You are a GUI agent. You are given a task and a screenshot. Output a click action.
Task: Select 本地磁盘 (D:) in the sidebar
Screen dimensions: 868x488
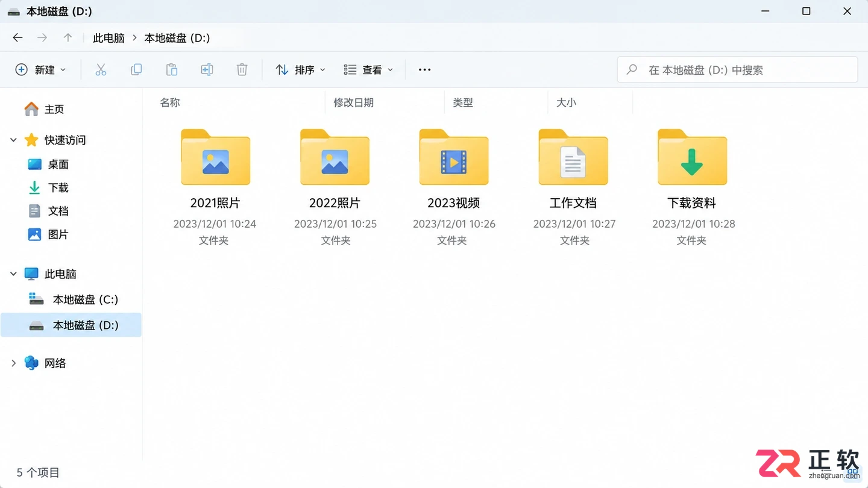(x=71, y=325)
